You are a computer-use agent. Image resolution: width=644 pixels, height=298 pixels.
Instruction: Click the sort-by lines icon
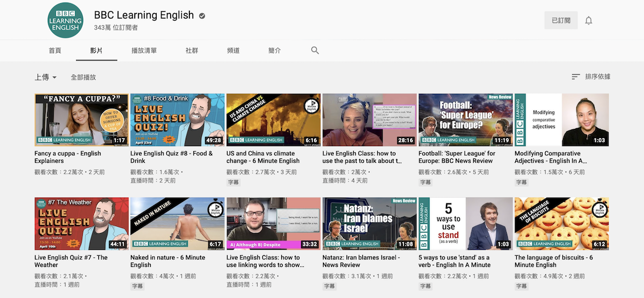coord(576,77)
